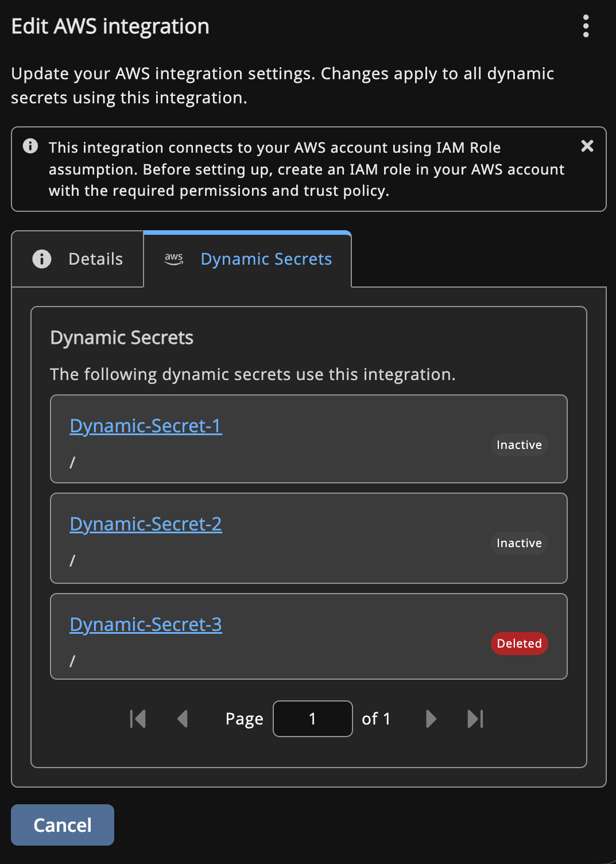Click the Deleted badge for Dynamic-Secret-3
This screenshot has height=864, width=616.
click(x=519, y=644)
